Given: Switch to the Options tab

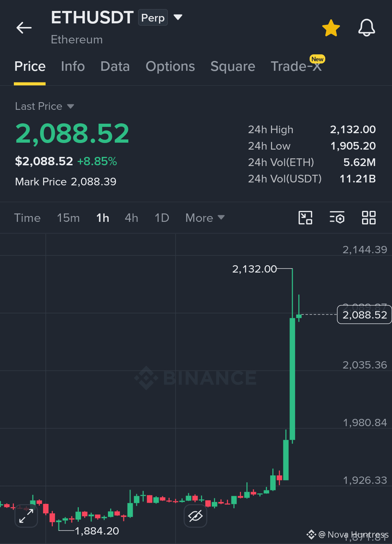Looking at the screenshot, I should (170, 66).
